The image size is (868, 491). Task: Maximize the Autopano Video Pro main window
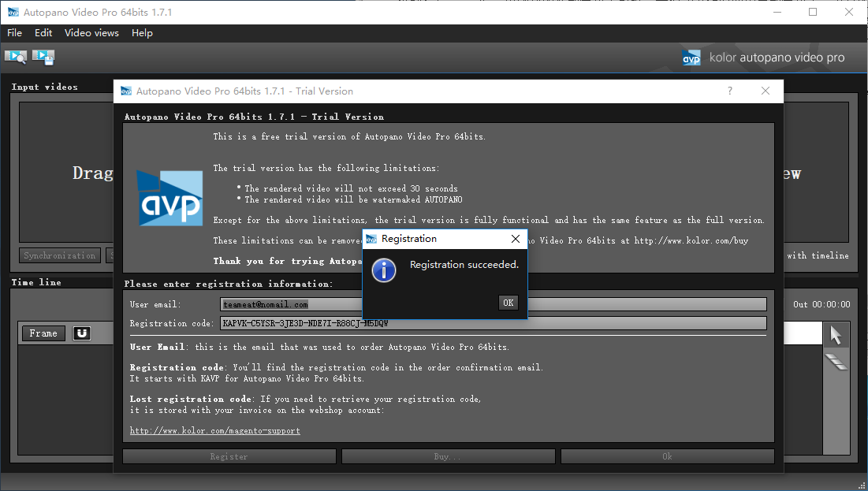point(813,12)
